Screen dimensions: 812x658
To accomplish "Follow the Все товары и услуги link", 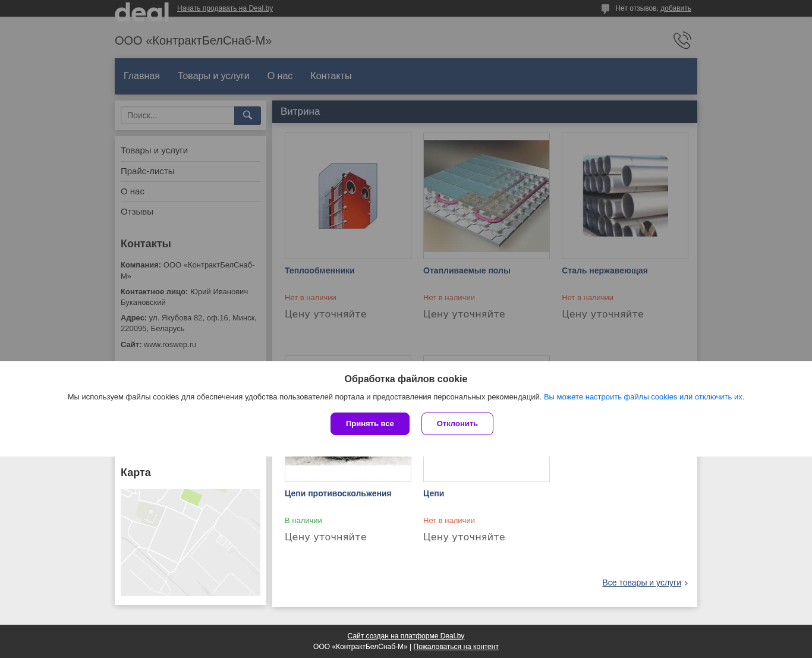I will pyautogui.click(x=641, y=583).
